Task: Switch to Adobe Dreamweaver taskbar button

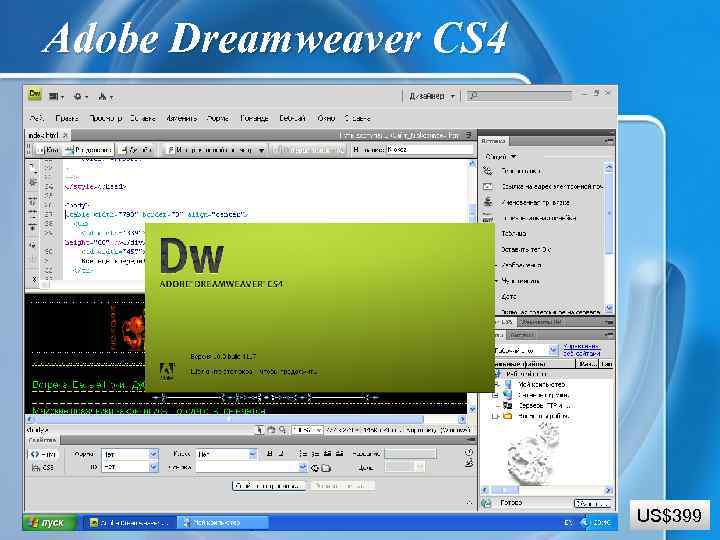Action: tap(130, 523)
